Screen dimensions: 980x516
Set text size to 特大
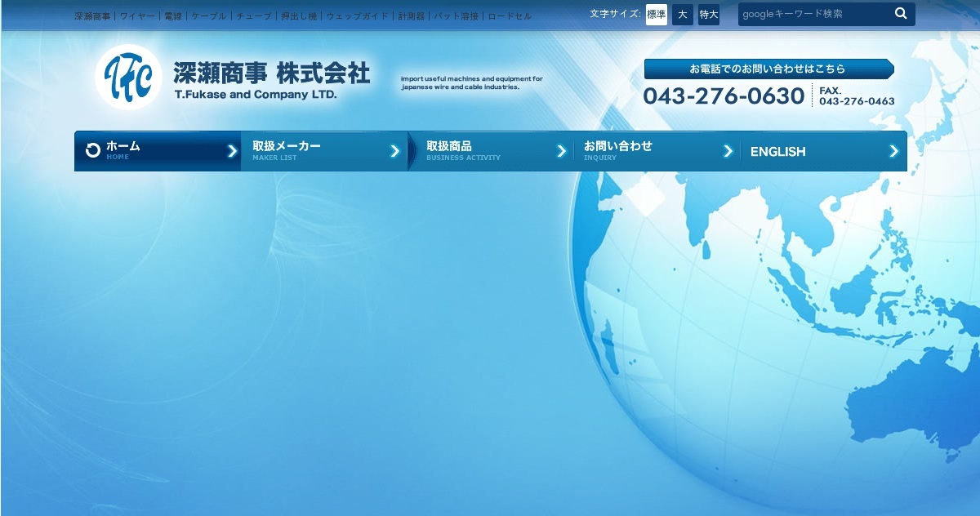[x=709, y=15]
